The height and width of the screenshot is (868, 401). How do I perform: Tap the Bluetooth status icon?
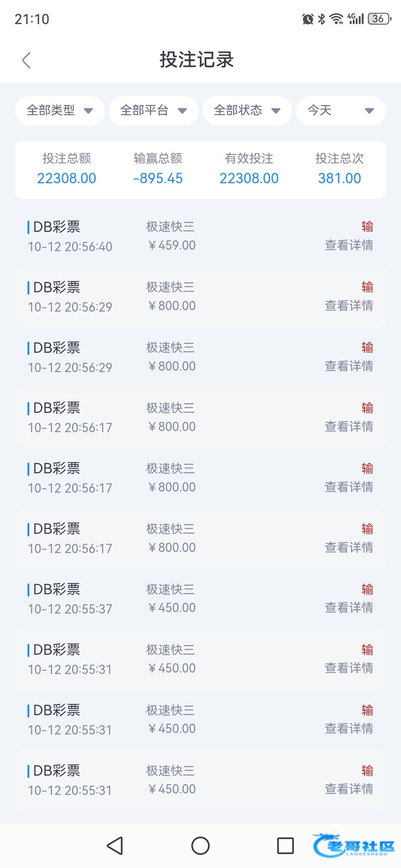pos(322,19)
